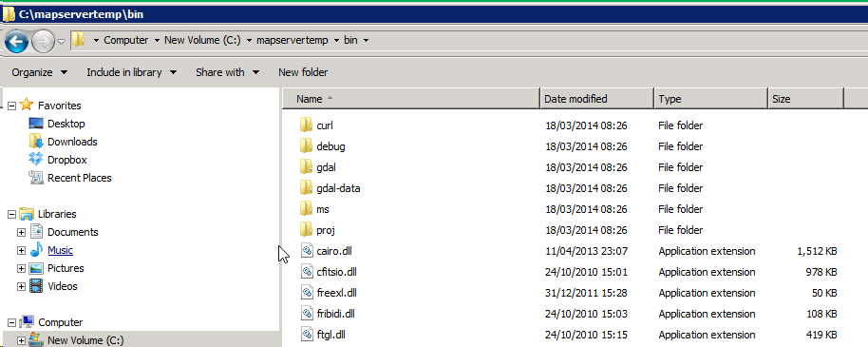
Task: Click mapservertemp in the address breadcrumb
Action: tap(292, 40)
